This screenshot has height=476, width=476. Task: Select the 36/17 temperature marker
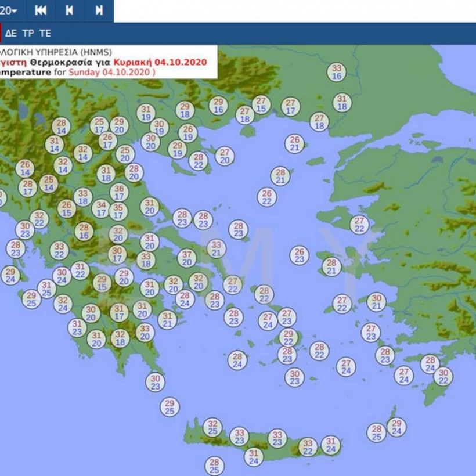tap(119, 193)
